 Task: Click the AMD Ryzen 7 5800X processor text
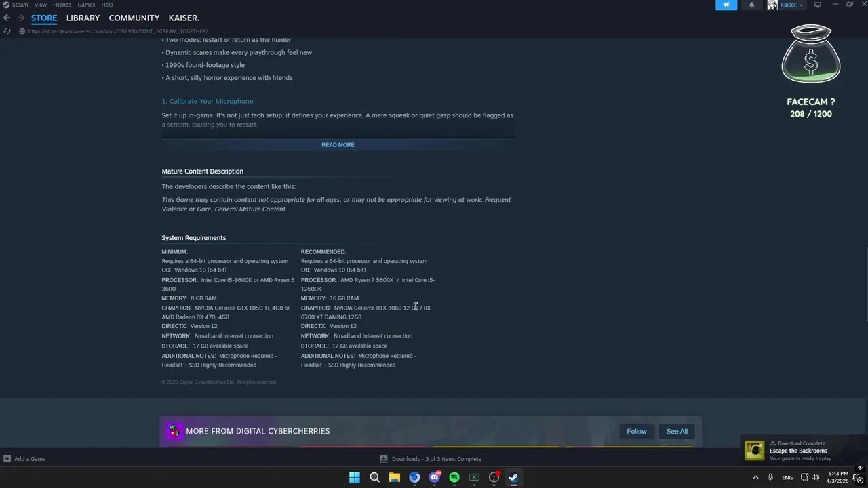[x=367, y=280]
